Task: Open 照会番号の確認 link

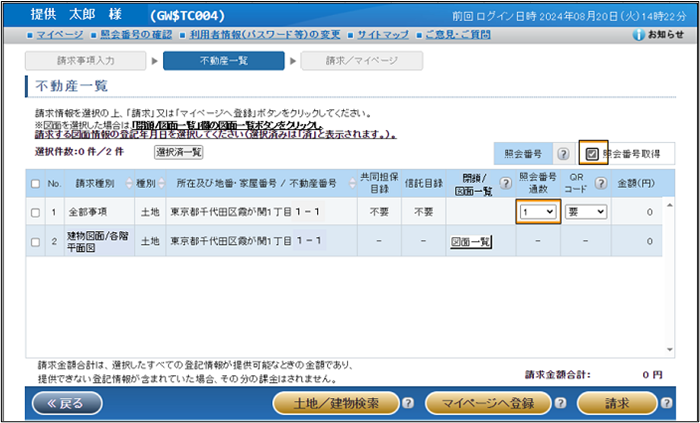Action: point(136,35)
